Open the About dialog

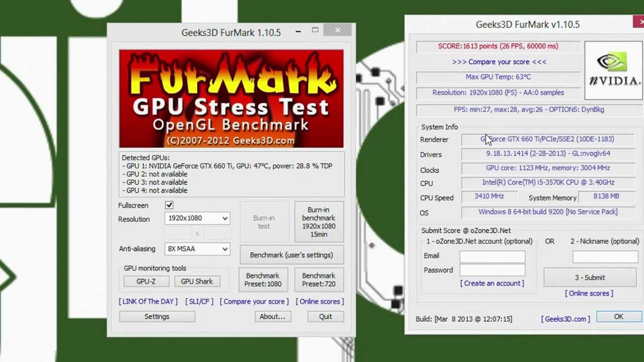(272, 316)
